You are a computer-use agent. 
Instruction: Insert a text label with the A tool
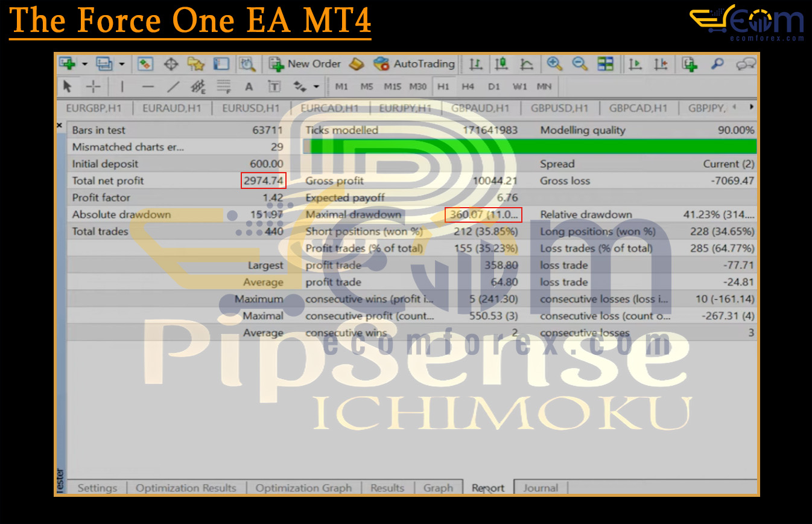point(249,87)
